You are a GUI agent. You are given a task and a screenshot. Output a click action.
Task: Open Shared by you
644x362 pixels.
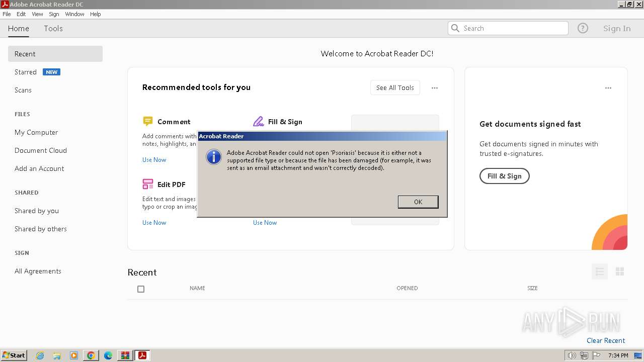37,211
